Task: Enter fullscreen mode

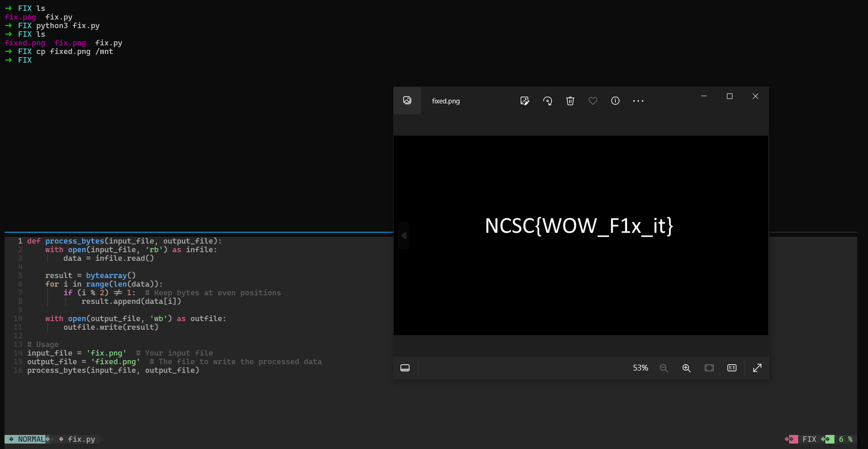Action: [757, 368]
